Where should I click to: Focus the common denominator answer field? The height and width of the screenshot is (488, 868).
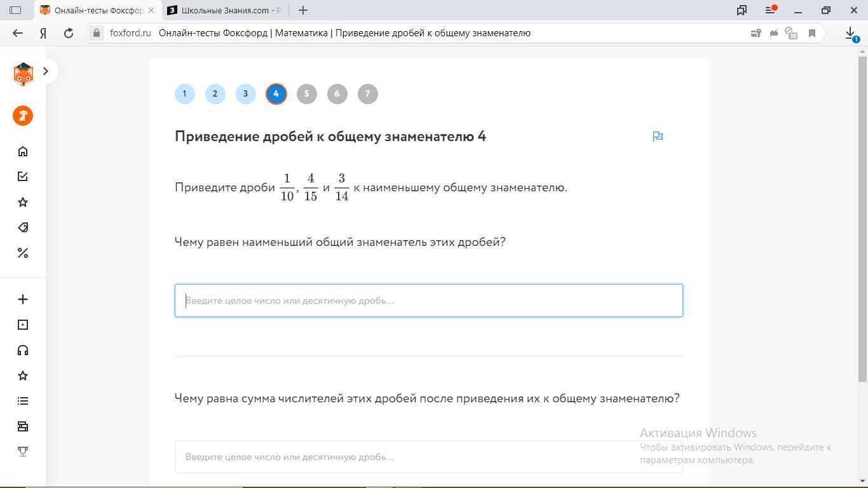point(429,301)
